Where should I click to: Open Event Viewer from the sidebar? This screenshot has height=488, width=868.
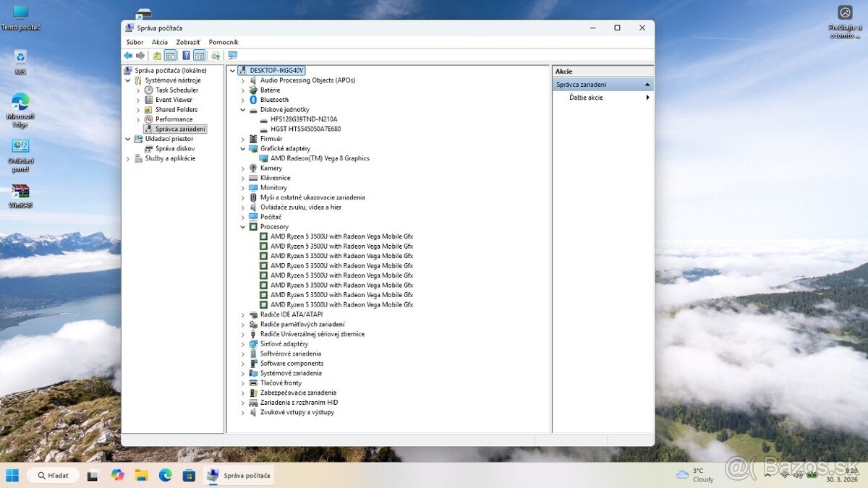[172, 99]
